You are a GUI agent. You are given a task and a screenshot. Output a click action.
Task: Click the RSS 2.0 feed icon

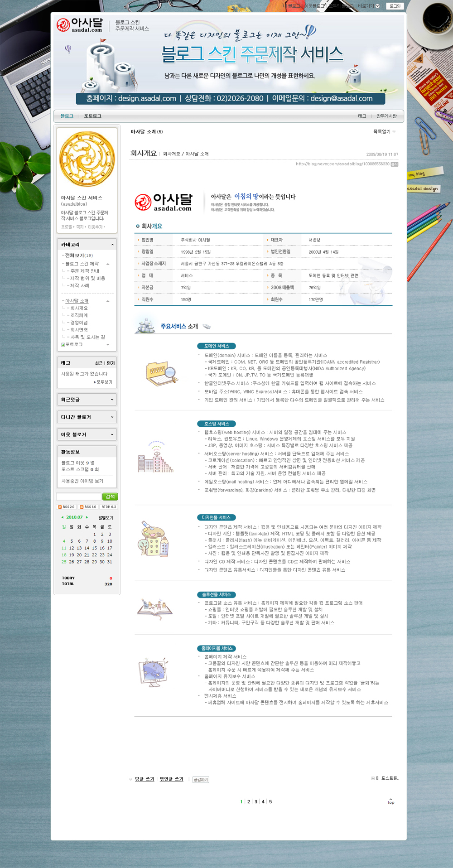pyautogui.click(x=66, y=507)
